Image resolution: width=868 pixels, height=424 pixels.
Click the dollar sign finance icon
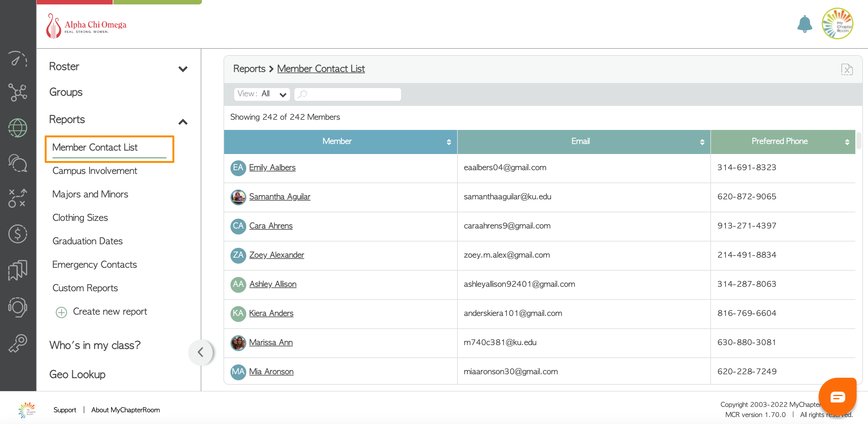pos(17,234)
